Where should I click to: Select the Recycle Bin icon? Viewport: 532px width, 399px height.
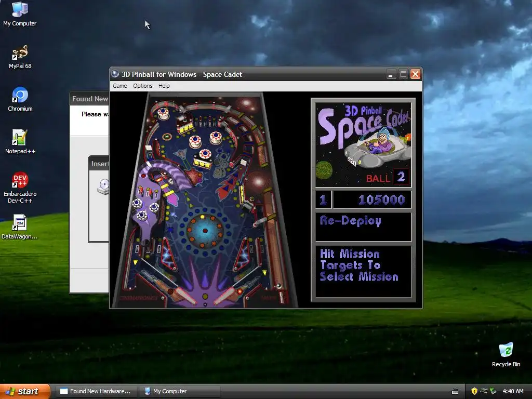[x=506, y=355]
